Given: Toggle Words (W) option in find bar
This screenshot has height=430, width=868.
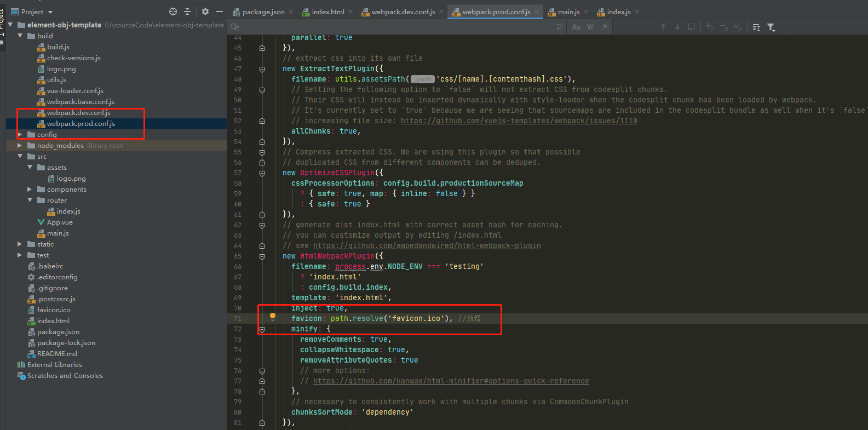Looking at the screenshot, I should (x=590, y=27).
